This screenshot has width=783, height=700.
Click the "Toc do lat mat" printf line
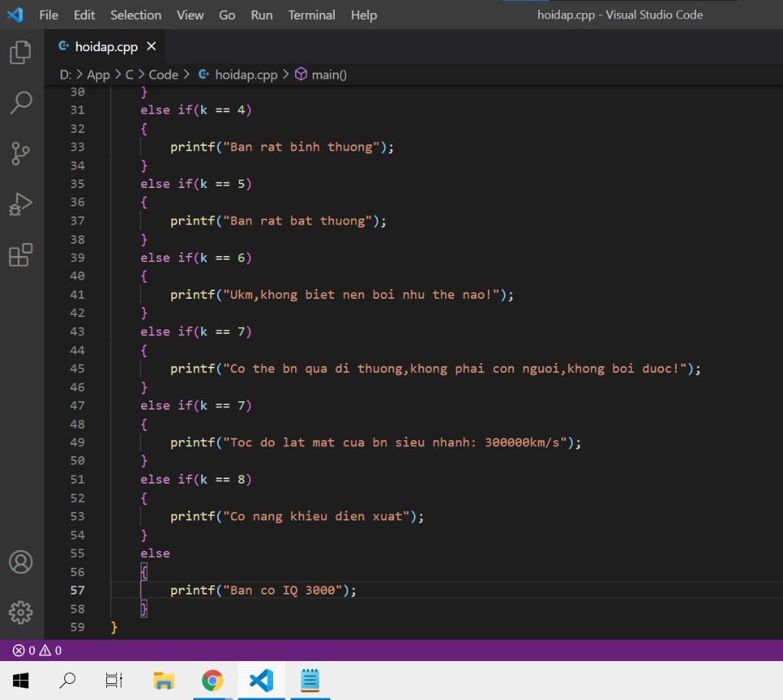pos(375,442)
